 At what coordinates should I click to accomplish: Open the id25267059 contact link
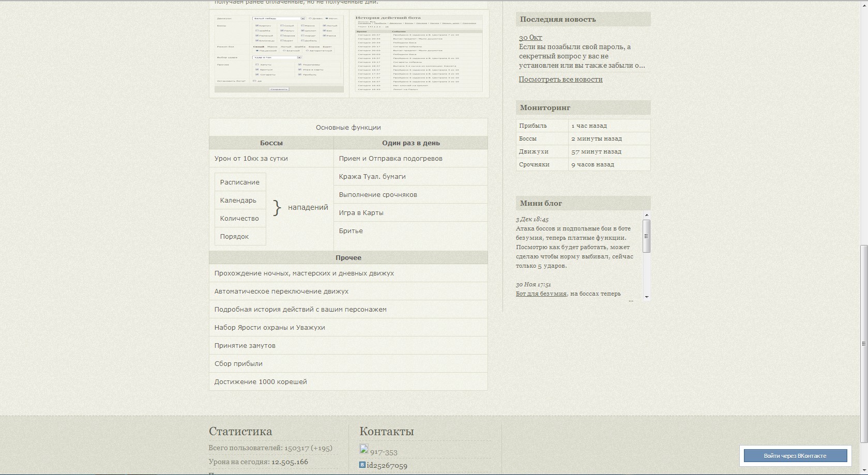pos(387,466)
